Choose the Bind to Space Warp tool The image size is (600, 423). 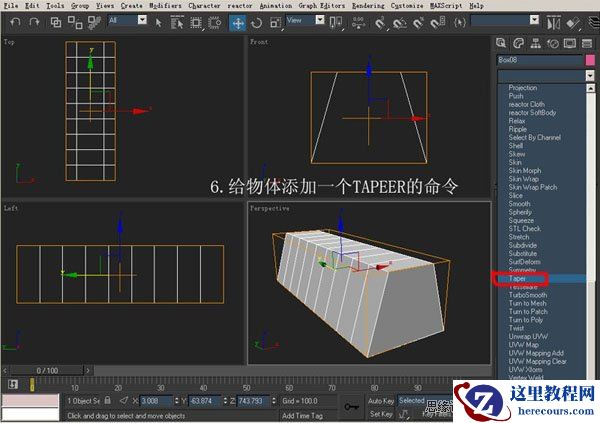click(x=94, y=23)
